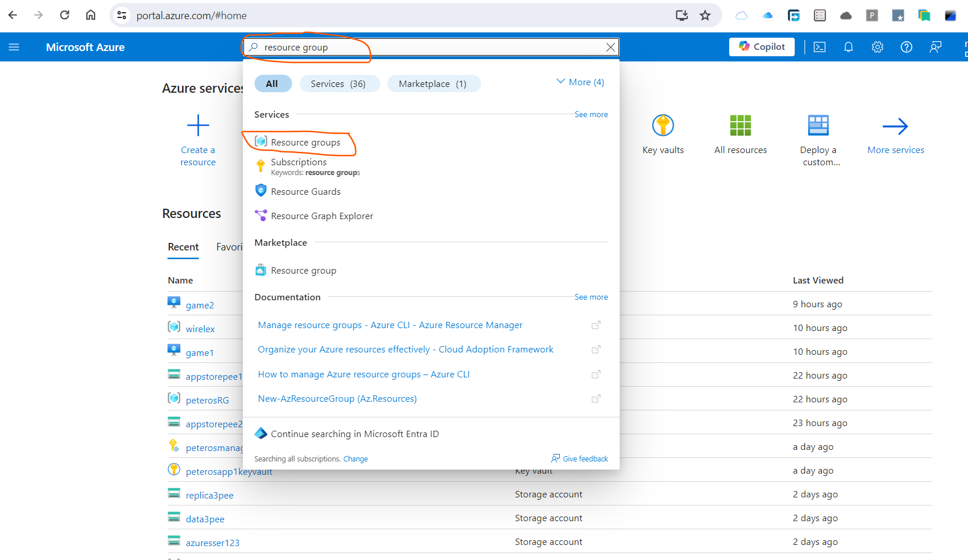968x560 pixels.
Task: Open data3pee storage account
Action: click(205, 519)
